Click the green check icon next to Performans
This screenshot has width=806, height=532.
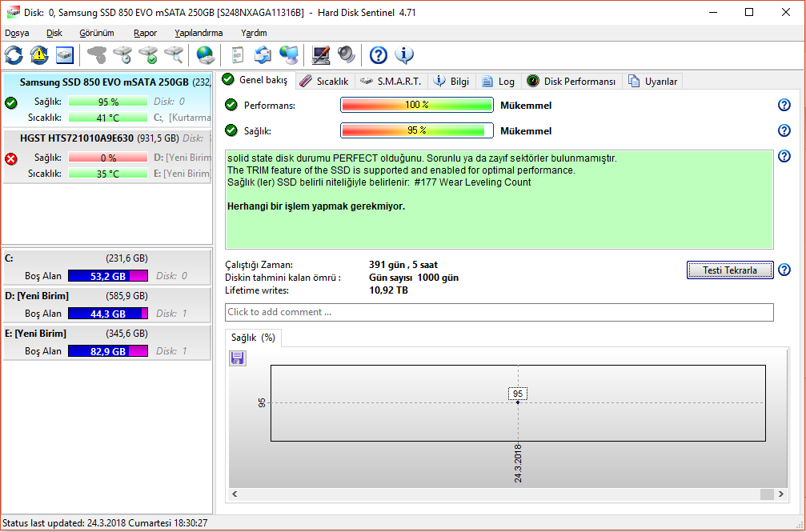[231, 105]
